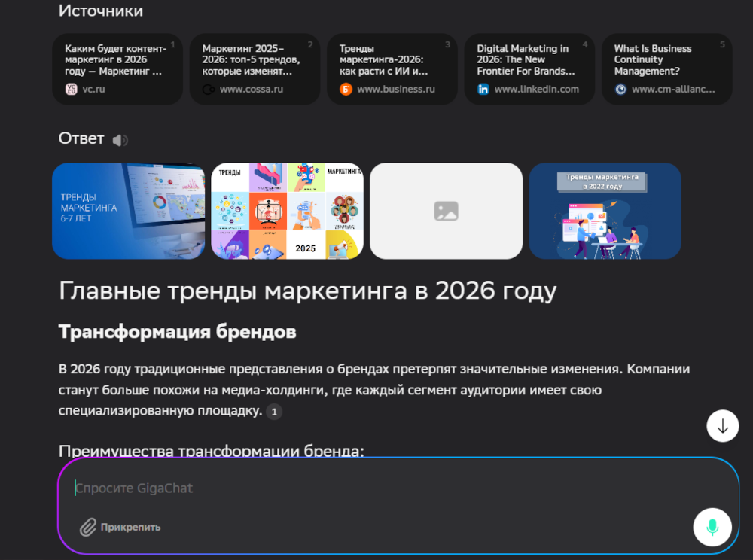
Task: Click the LinkedIn favicon icon
Action: tap(483, 90)
